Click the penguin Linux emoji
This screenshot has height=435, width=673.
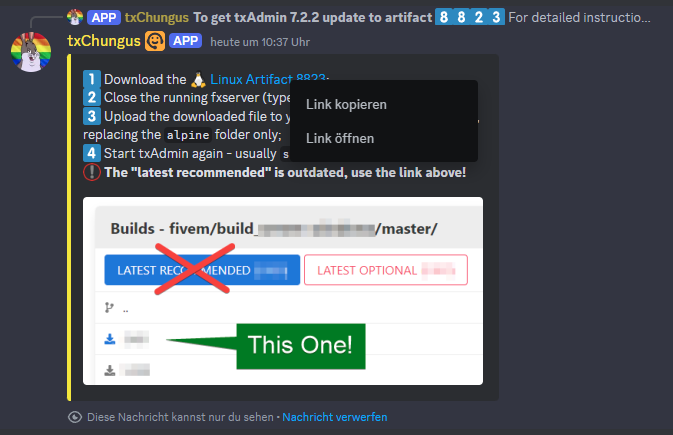198,79
